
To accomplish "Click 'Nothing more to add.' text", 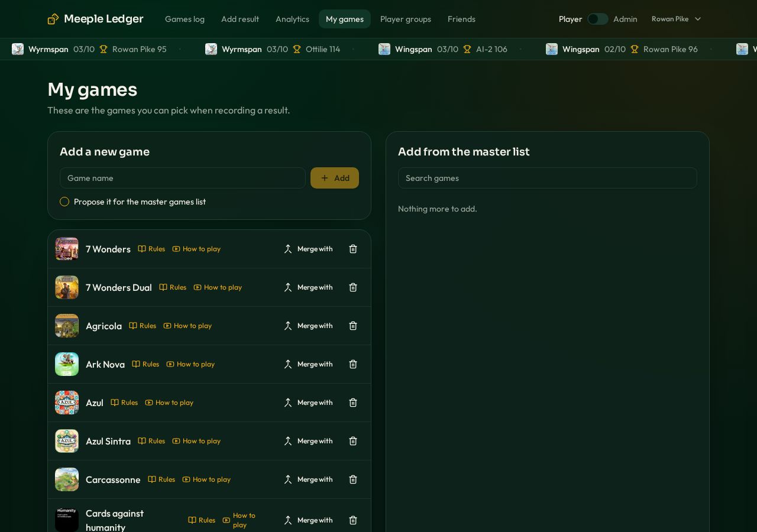I will pos(438,209).
